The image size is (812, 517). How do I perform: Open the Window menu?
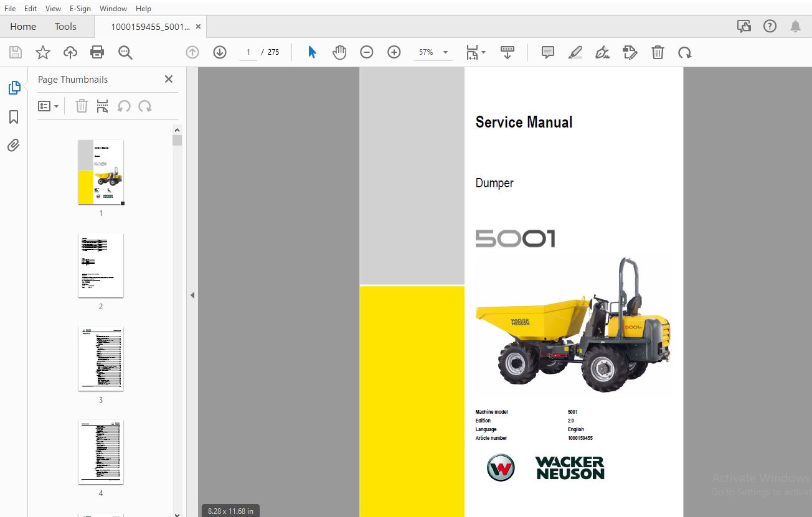pos(113,9)
